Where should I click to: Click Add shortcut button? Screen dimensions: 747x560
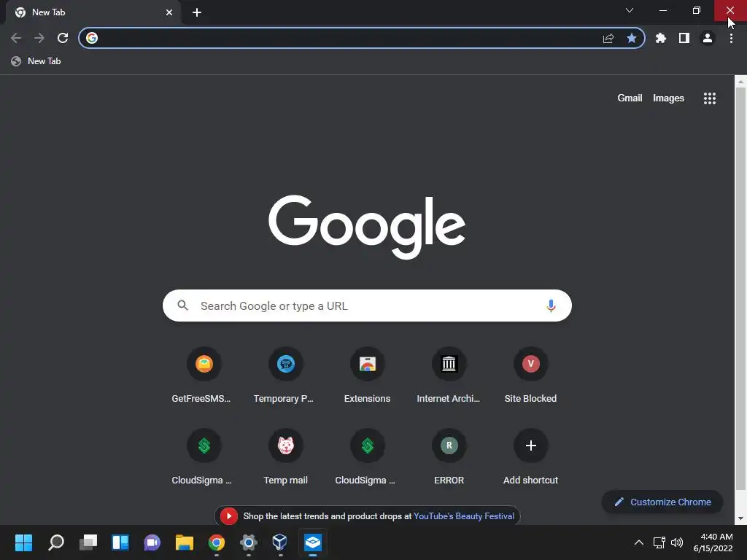[531, 458]
